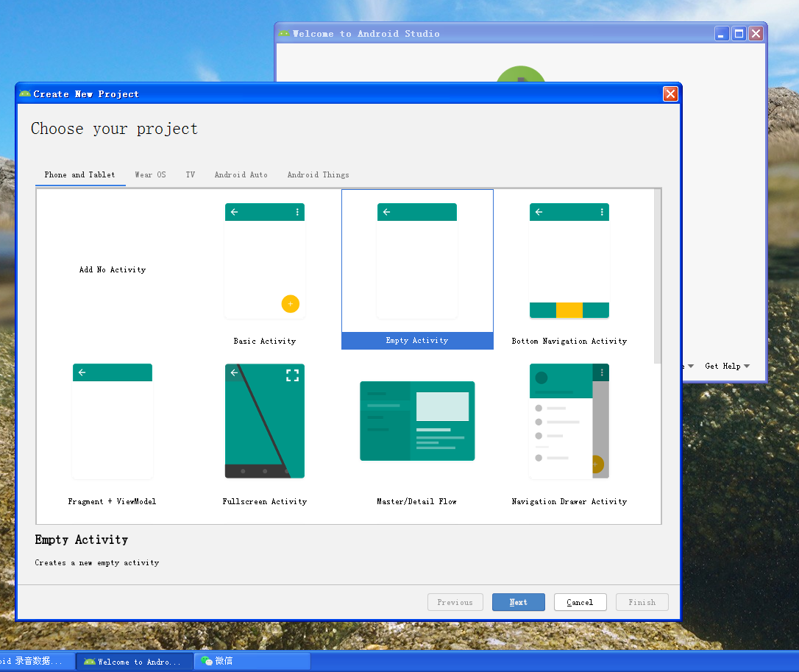Switch to the Phone and Tablet tab
Image resolution: width=799 pixels, height=672 pixels.
click(x=80, y=175)
